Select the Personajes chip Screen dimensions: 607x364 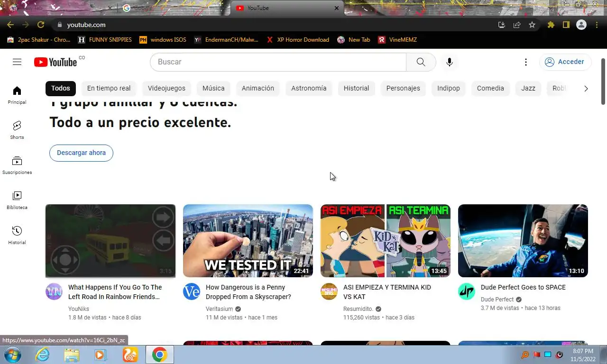[x=403, y=88]
